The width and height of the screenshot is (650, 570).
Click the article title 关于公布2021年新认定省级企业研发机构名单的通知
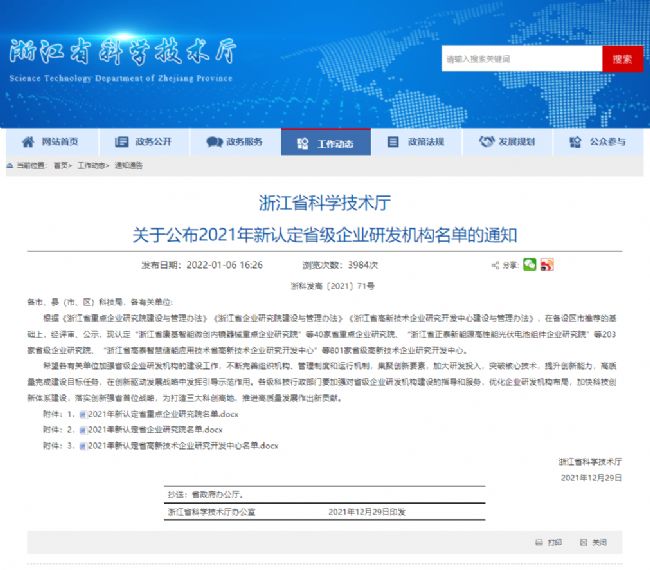pyautogui.click(x=325, y=235)
